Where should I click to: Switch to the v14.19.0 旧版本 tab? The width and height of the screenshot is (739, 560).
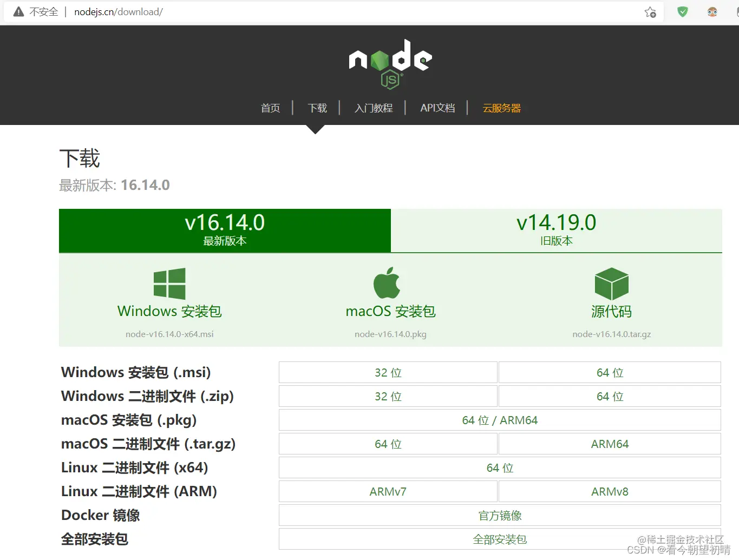557,230
